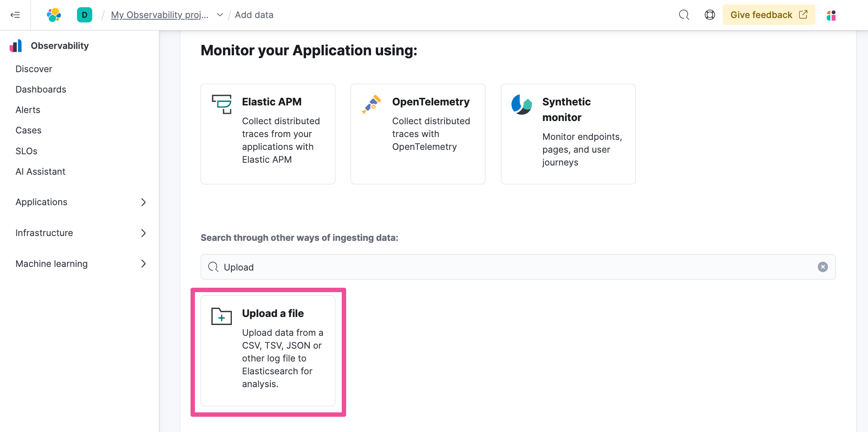Focus the ingest data search field

518,267
